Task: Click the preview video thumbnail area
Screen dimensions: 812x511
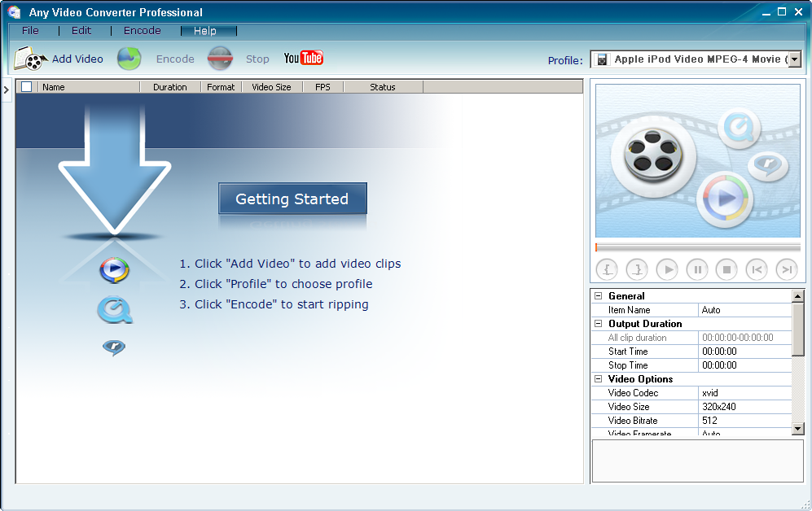Action: pos(698,161)
